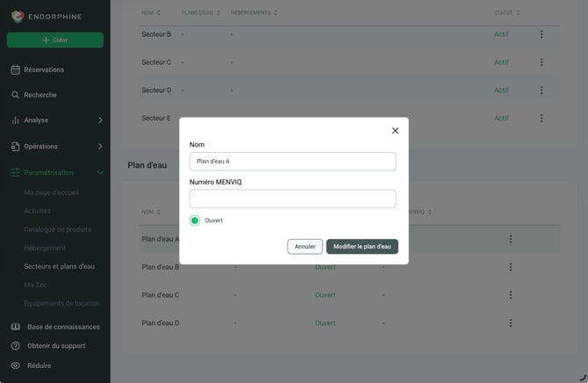This screenshot has width=588, height=383.
Task: Click the Opérations document icon
Action: [15, 147]
